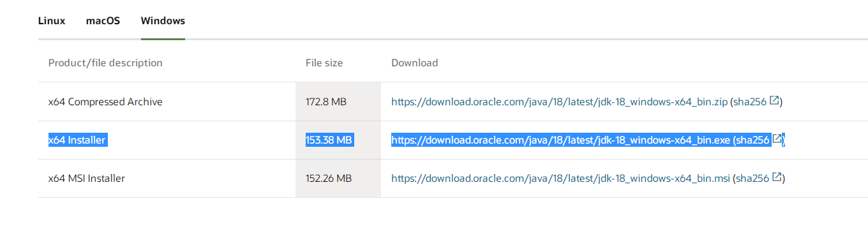Click the File size column header
The height and width of the screenshot is (231, 868).
pos(324,63)
